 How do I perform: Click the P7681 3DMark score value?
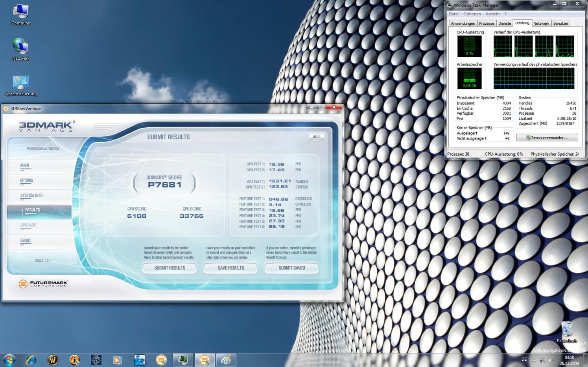165,185
